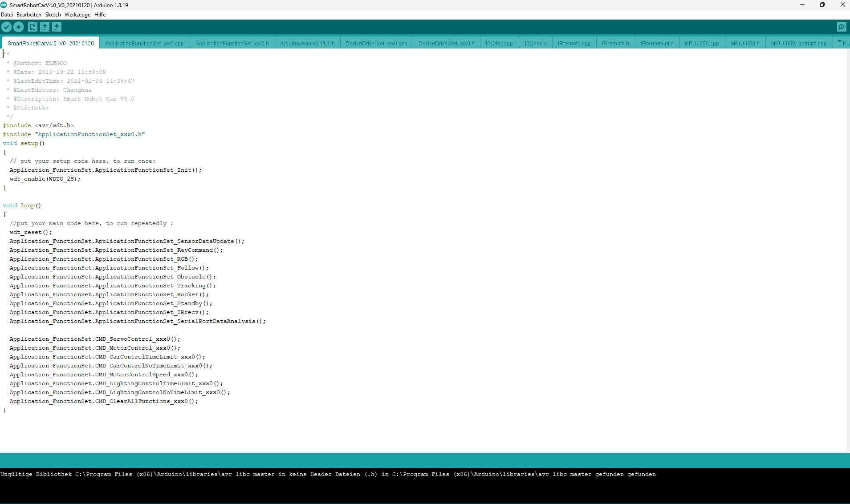Click the 'CMD_MotorControl_xxx0();' line
850x504 pixels.
(x=95, y=348)
